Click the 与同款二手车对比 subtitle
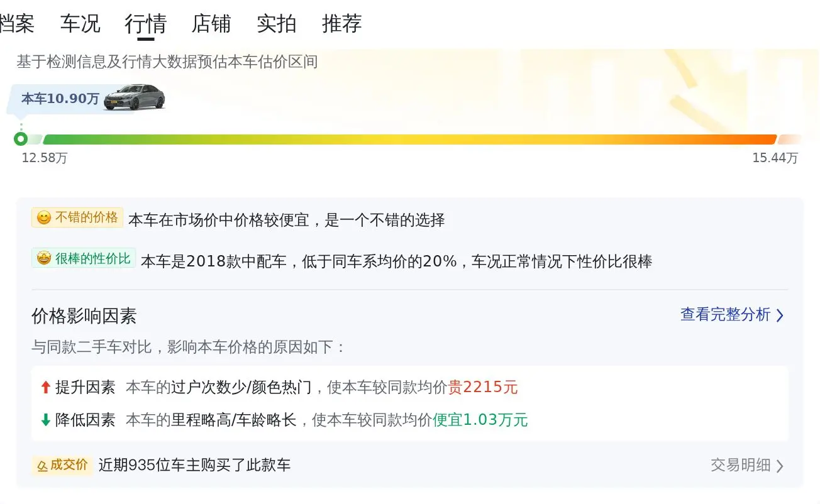 click(189, 348)
